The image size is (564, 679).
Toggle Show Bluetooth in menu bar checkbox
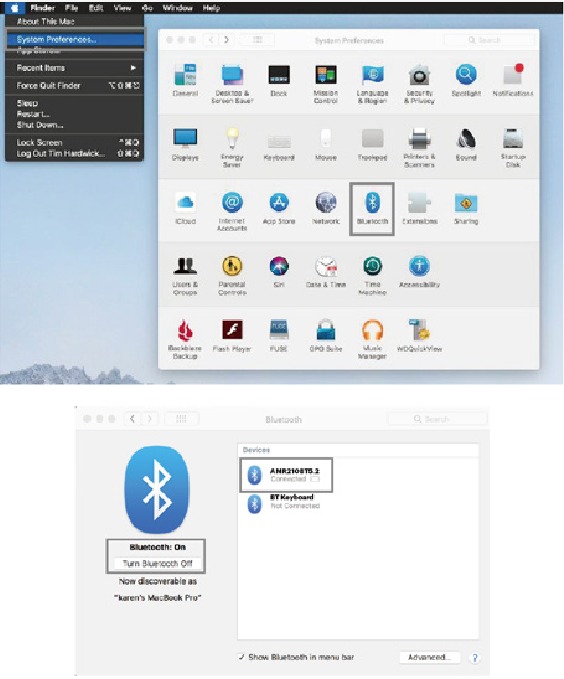[242, 657]
